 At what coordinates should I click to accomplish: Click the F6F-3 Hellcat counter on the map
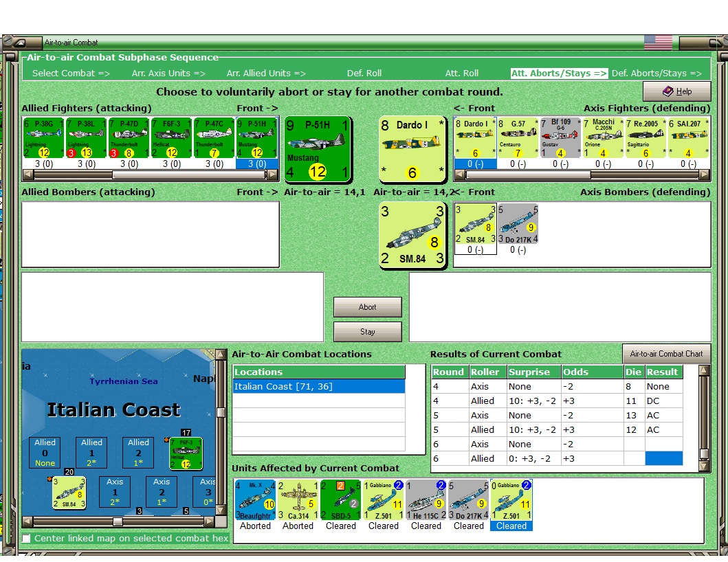(186, 453)
